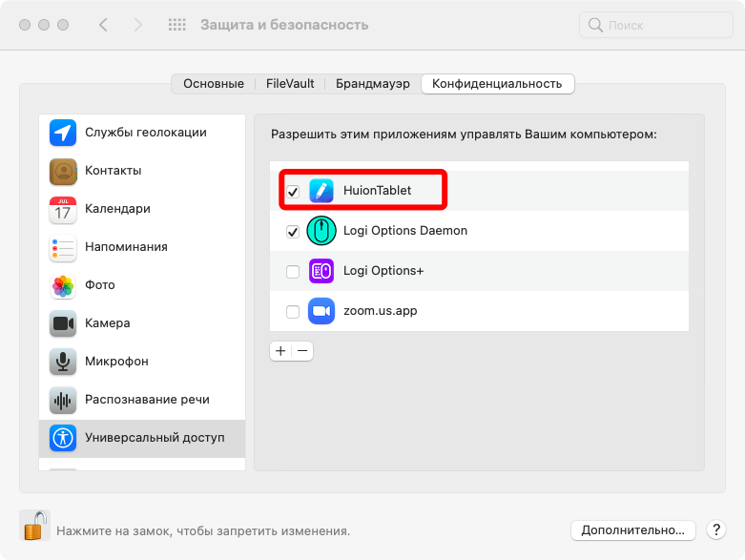Screen dimensions: 745x560
Task: Click the Поиск search field
Action: pos(653,25)
